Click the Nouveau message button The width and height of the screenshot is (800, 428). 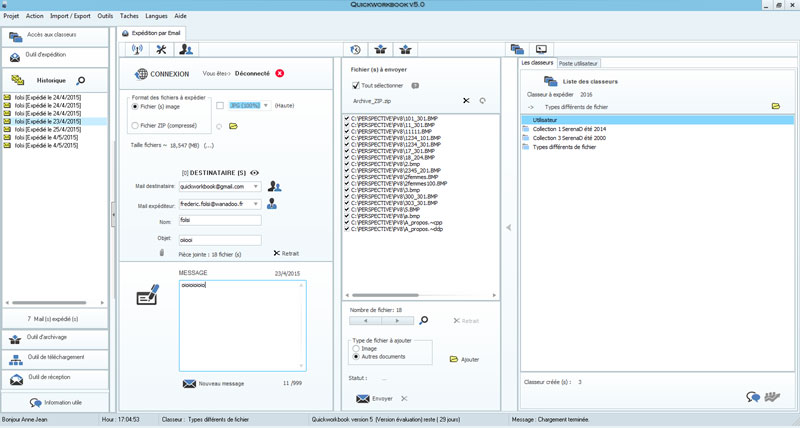tap(214, 384)
